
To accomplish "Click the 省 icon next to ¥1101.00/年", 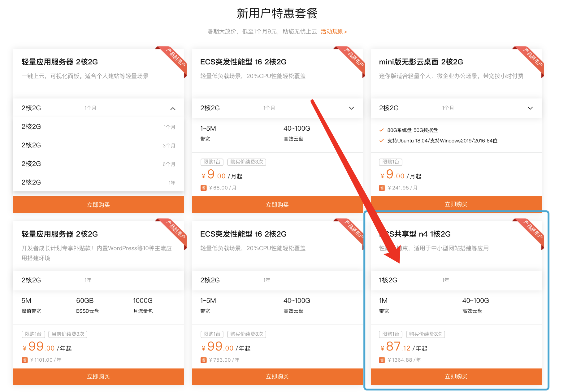I will coord(24,360).
